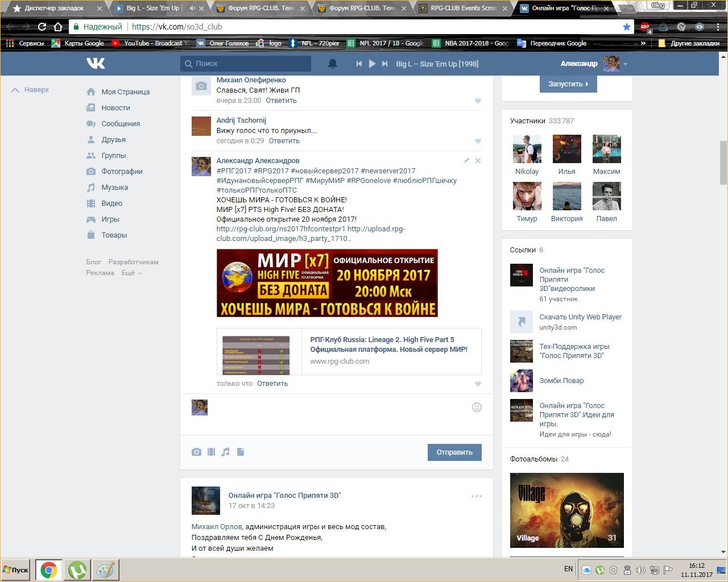The width and height of the screenshot is (728, 582).
Task: Open the Village photo album
Action: 567,510
